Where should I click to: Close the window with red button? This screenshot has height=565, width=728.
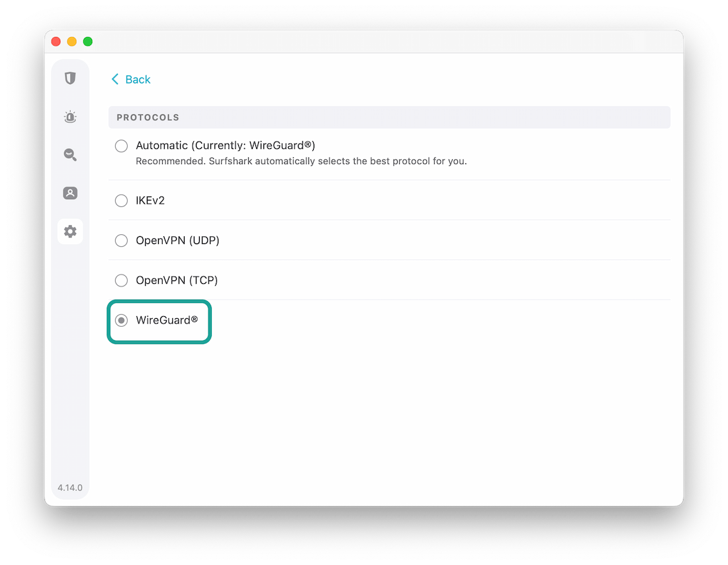pyautogui.click(x=56, y=41)
